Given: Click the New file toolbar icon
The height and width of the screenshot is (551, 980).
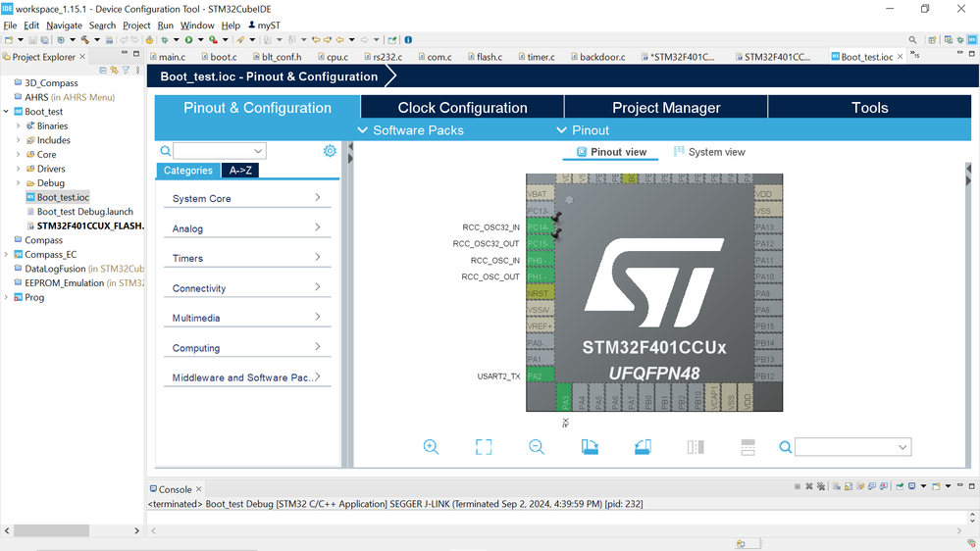Looking at the screenshot, I should tap(9, 39).
